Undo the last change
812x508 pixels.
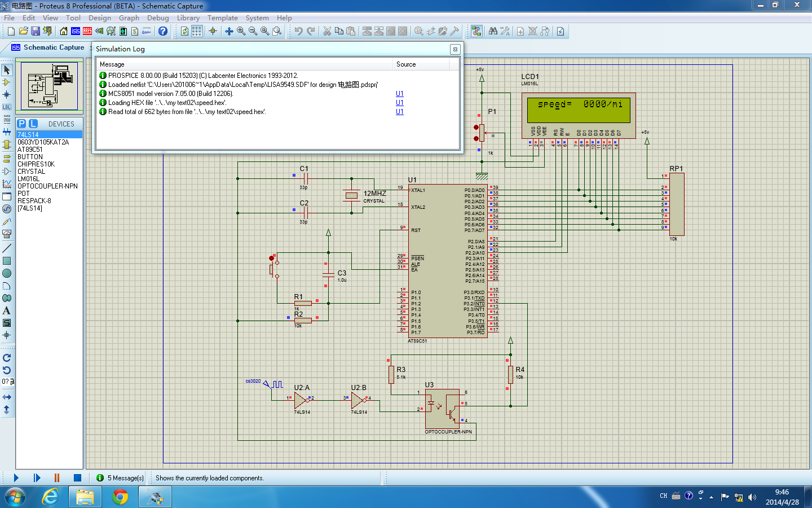(298, 31)
